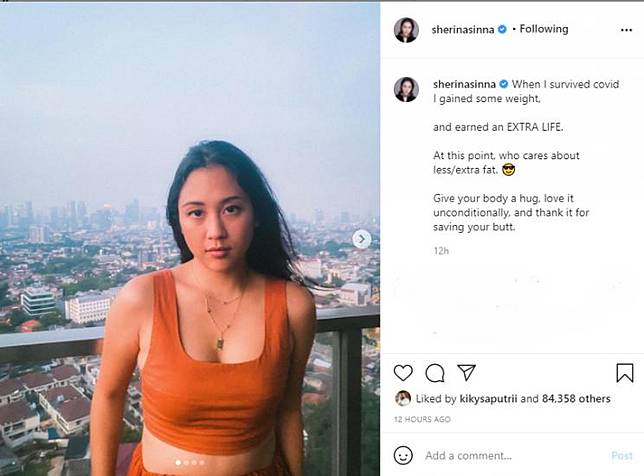Image resolution: width=644 pixels, height=476 pixels.
Task: Open sherinasinna username in caption
Action: (x=465, y=84)
